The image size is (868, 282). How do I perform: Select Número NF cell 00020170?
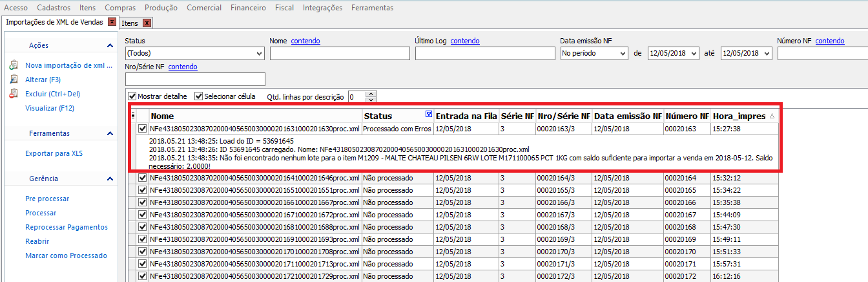687,252
